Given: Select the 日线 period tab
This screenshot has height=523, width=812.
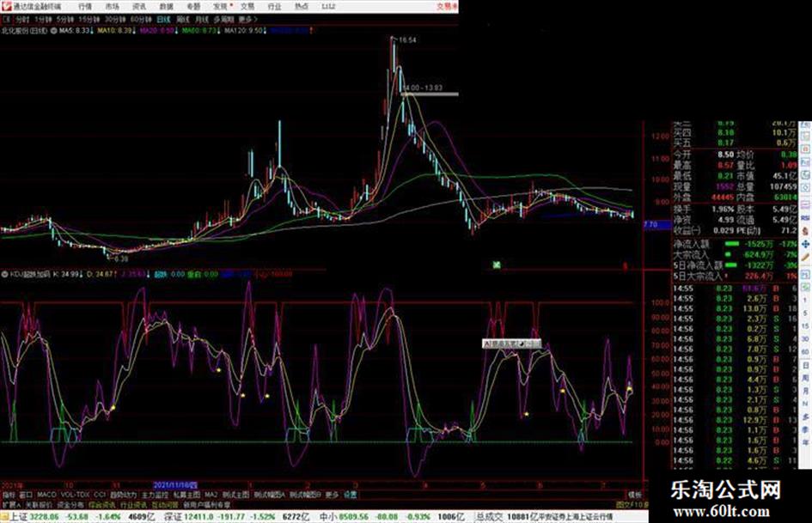Looking at the screenshot, I should [x=163, y=19].
